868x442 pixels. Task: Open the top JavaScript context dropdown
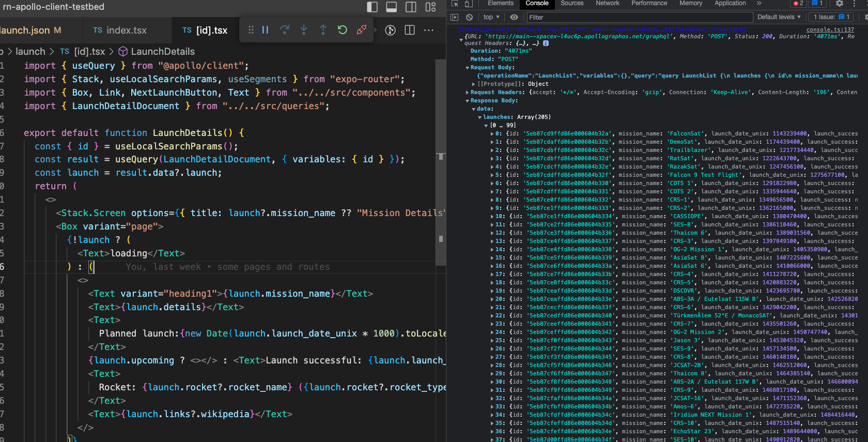(x=491, y=17)
